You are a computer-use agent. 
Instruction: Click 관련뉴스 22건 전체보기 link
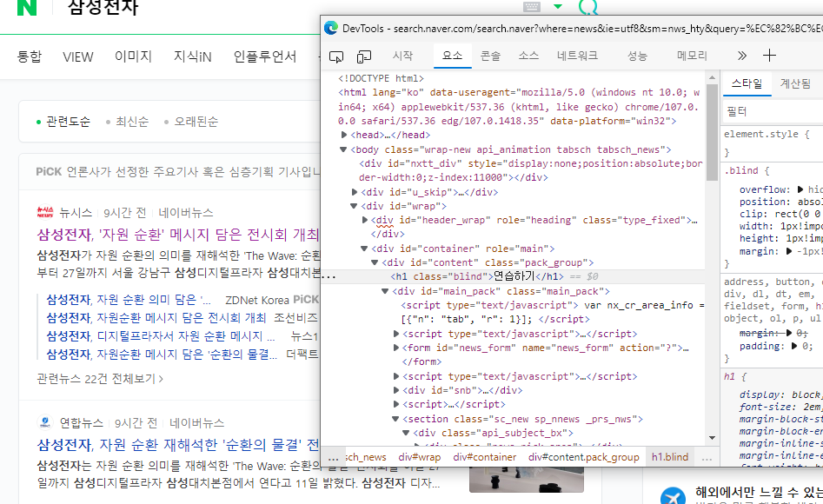point(100,379)
